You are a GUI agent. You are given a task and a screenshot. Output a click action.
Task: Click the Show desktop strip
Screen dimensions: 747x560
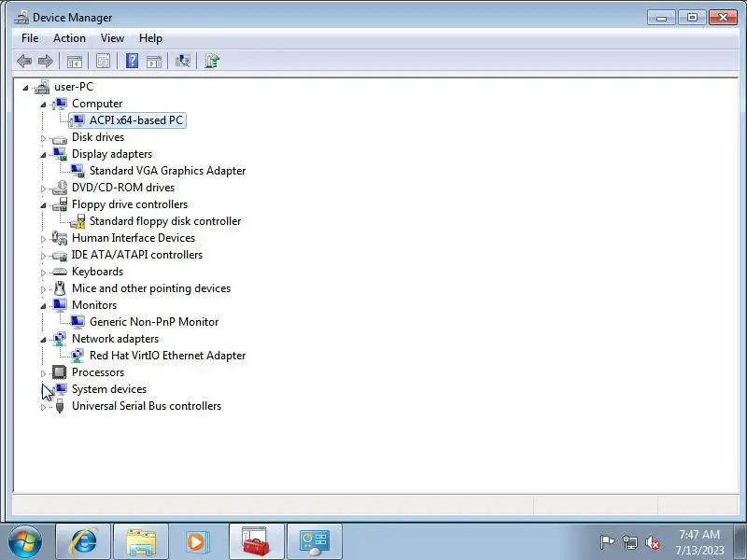tap(740, 541)
